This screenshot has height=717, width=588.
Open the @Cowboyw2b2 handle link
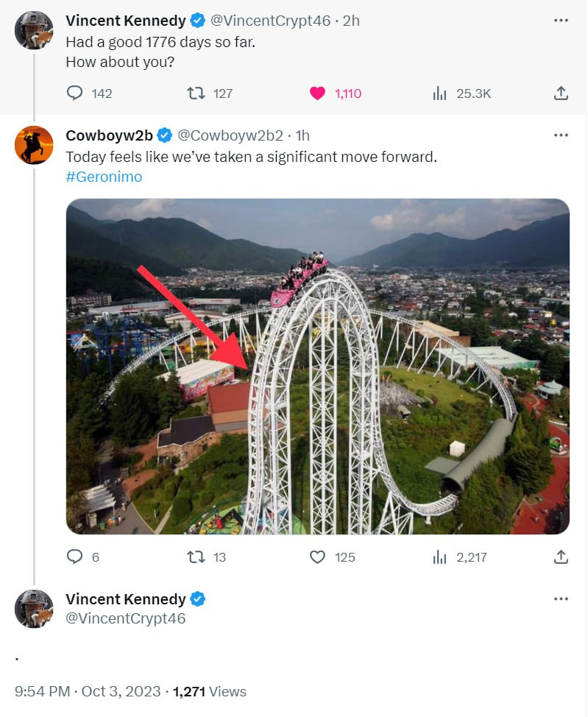[x=230, y=135]
